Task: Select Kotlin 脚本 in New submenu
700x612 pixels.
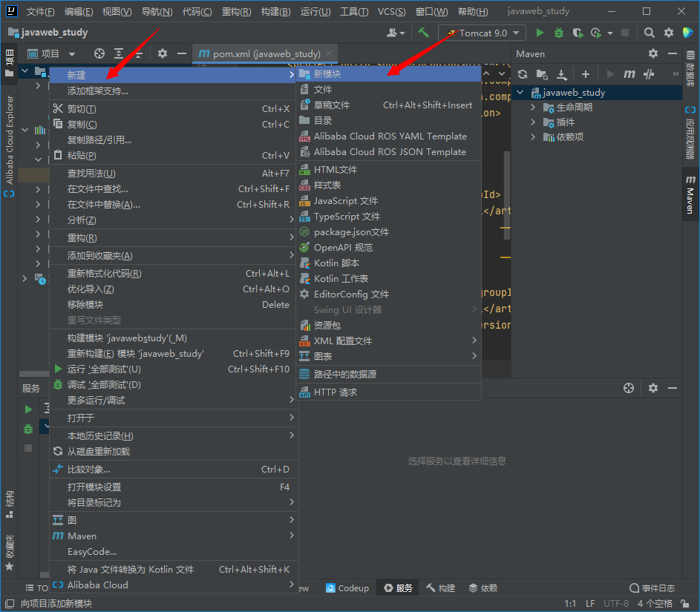Action: 389,263
